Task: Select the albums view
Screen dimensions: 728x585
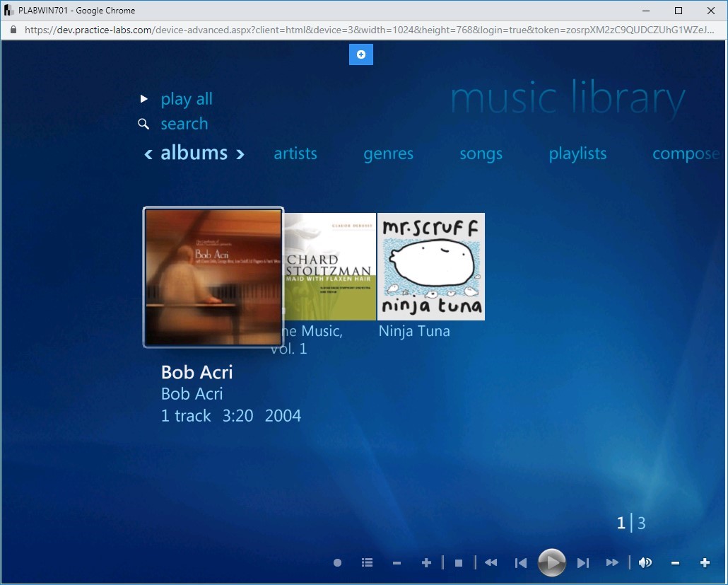Action: coord(194,153)
